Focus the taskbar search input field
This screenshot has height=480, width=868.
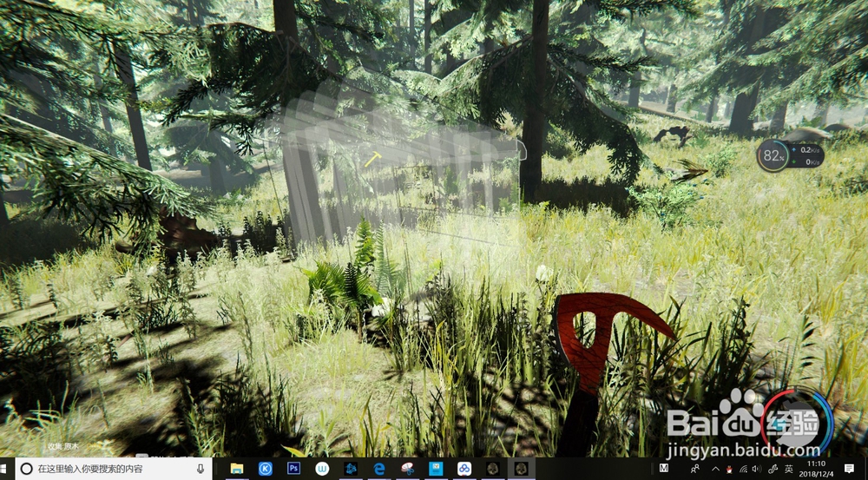point(114,469)
